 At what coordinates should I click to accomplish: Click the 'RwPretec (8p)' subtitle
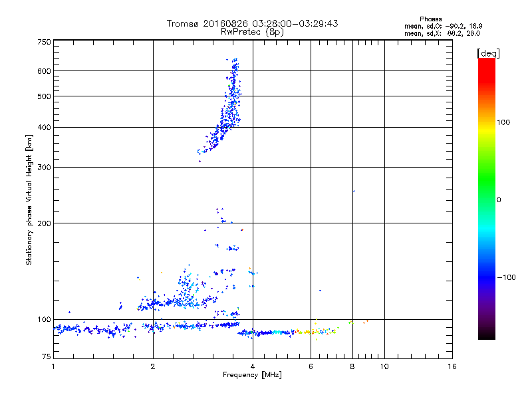tap(252, 32)
